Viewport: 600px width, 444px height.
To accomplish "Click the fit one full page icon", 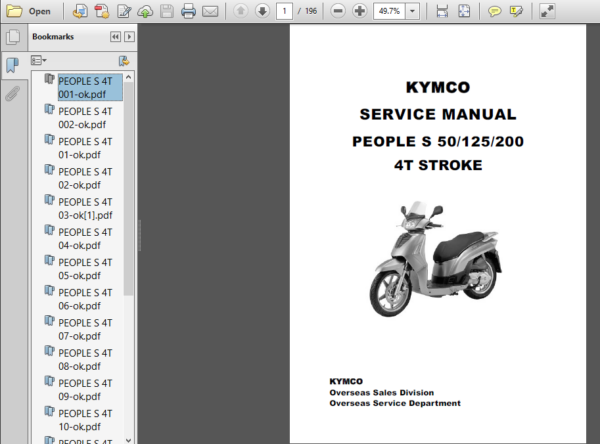I will click(x=464, y=11).
